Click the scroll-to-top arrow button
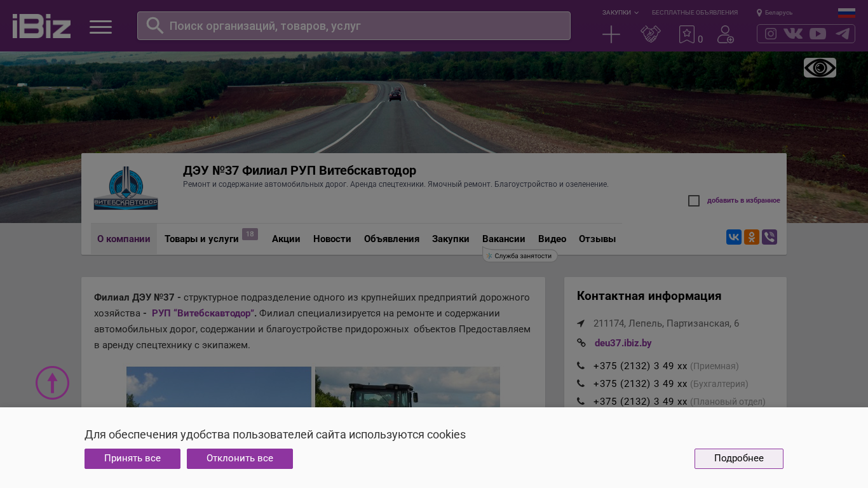Image resolution: width=868 pixels, height=488 pixels. pyautogui.click(x=52, y=383)
